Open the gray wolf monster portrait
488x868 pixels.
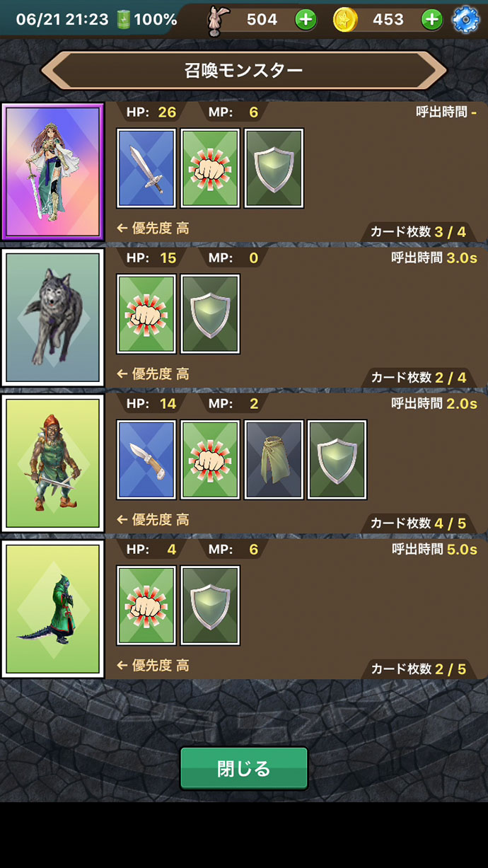[53, 318]
